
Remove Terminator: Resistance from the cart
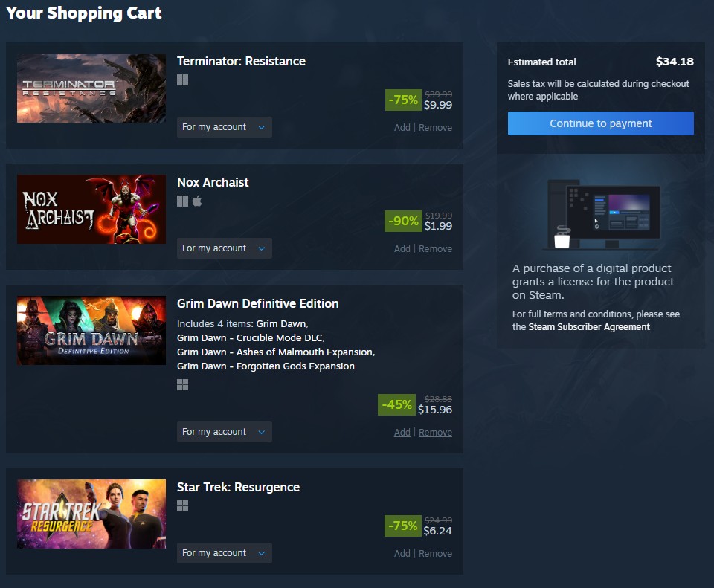[435, 128]
